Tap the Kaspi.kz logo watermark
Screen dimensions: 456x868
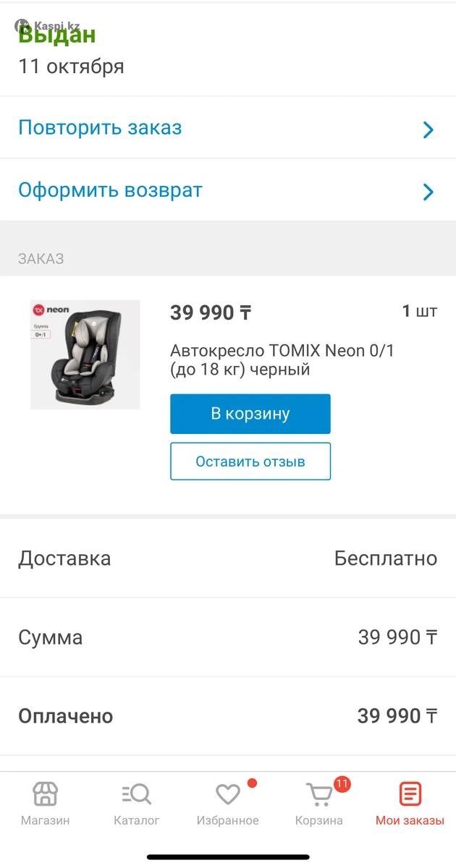(x=48, y=25)
